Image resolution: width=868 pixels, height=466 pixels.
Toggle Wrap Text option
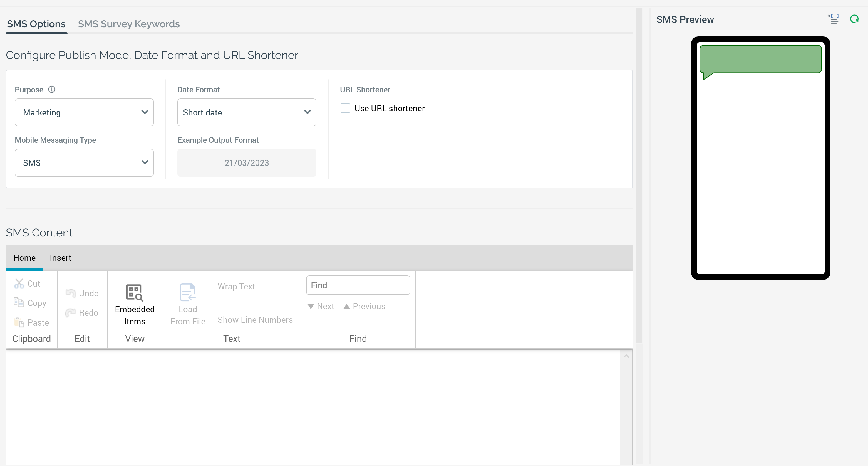[236, 286]
